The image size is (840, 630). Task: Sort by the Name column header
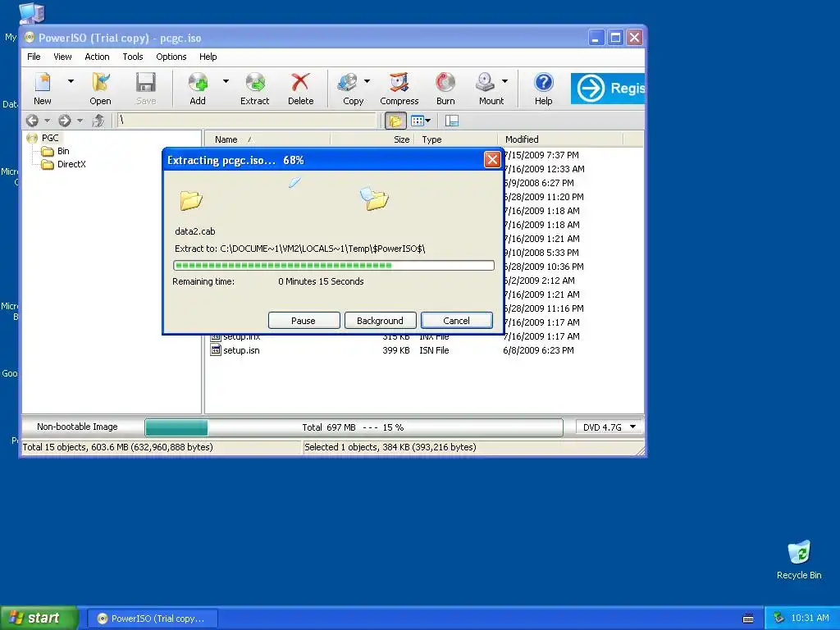click(x=267, y=139)
